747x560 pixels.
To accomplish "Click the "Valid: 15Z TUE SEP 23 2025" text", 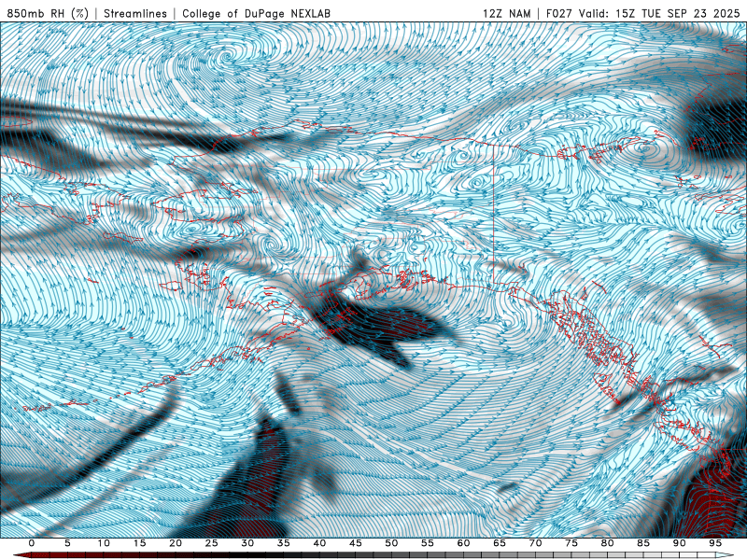I will (x=662, y=13).
